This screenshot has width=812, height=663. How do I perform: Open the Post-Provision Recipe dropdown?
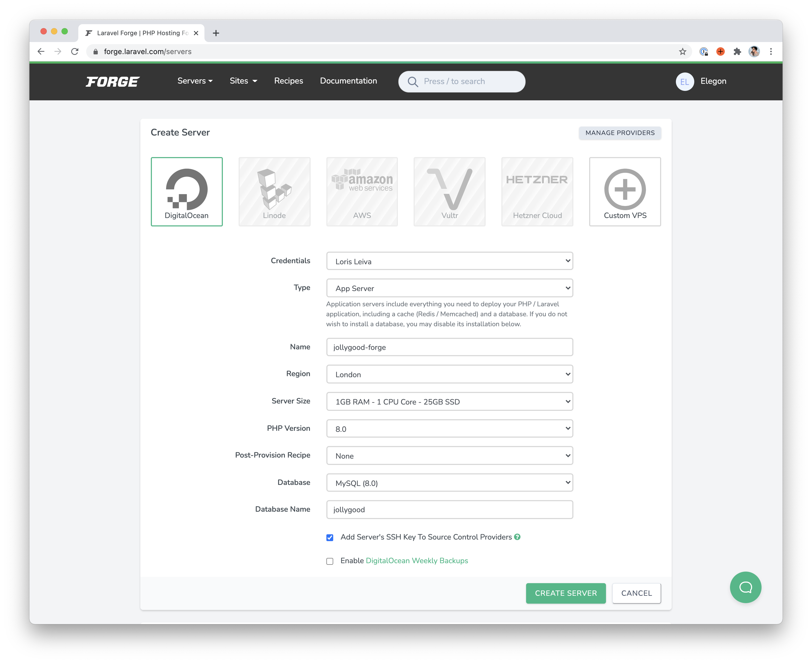[x=449, y=455]
